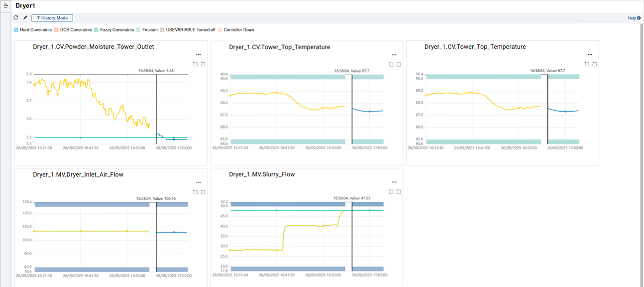
Task: Click the left reset icon on MV.Slurry_Flow chart
Action: coord(391,191)
